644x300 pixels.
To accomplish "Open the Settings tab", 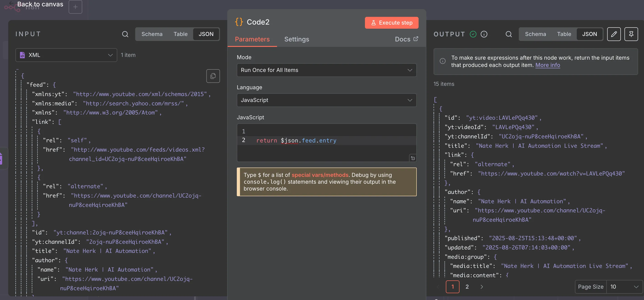I will pyautogui.click(x=297, y=39).
